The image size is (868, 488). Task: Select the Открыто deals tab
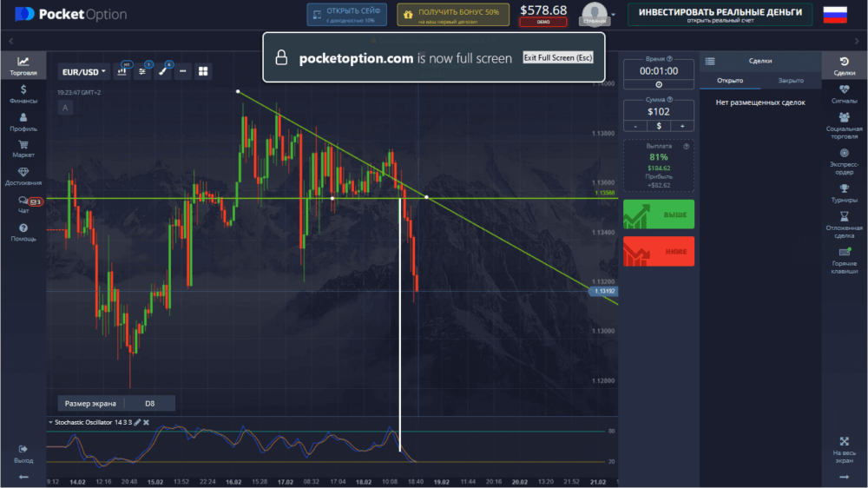[x=730, y=80]
